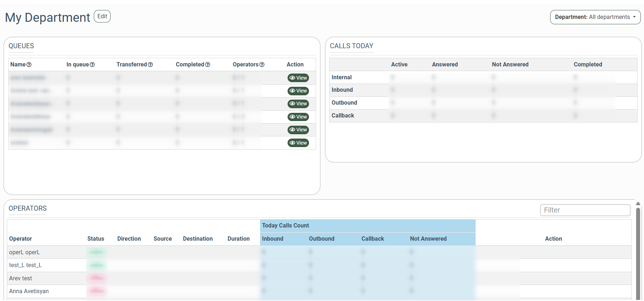Click the help icon next to Name
The height and width of the screenshot is (301, 644).
[29, 65]
